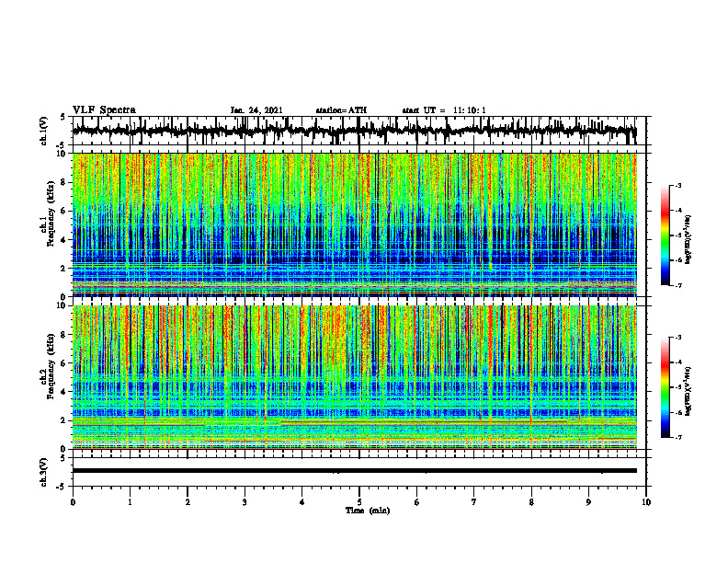The image size is (728, 563).
Task: Click the "-5" tick on ch.1(V) axis
Action: pyautogui.click(x=62, y=145)
